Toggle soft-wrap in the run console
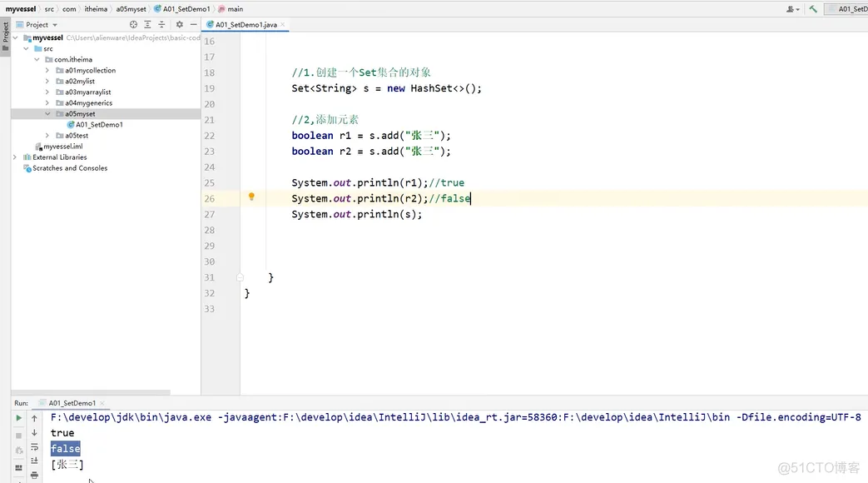Screen dimensions: 868x483 [x=34, y=447]
